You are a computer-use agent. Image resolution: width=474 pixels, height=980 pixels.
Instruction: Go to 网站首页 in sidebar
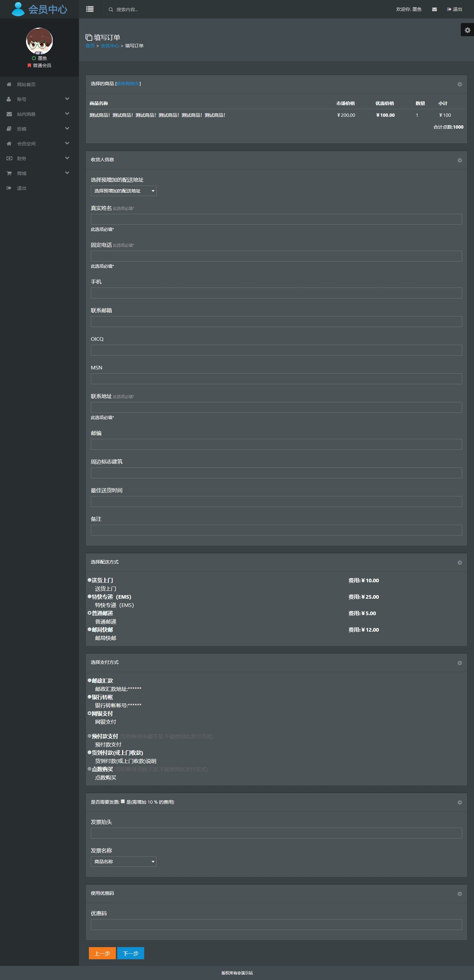(26, 85)
